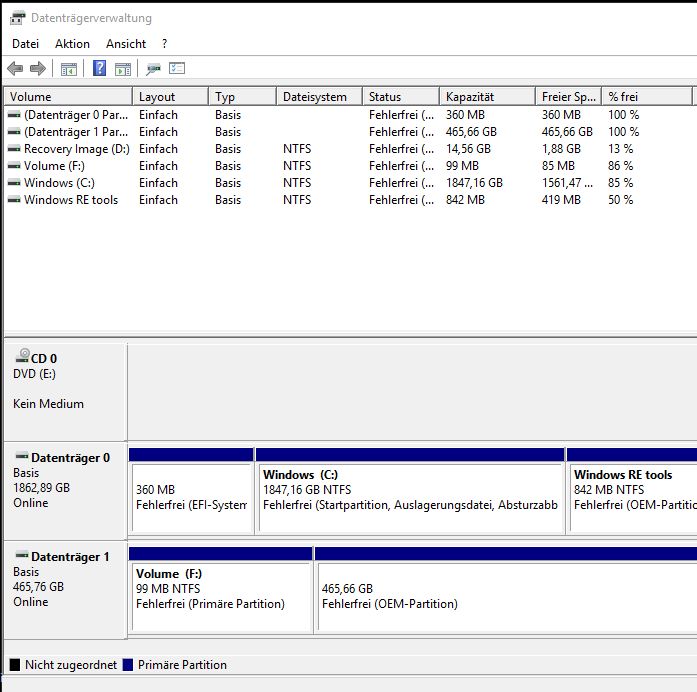
Task: Click the drive icon of Windows (C:) row
Action: pyautogui.click(x=14, y=183)
